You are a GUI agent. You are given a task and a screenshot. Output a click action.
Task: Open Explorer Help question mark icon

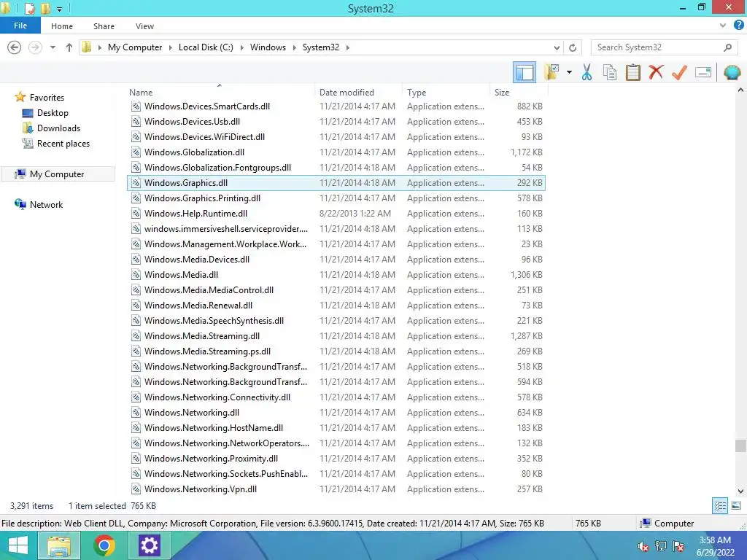click(739, 26)
